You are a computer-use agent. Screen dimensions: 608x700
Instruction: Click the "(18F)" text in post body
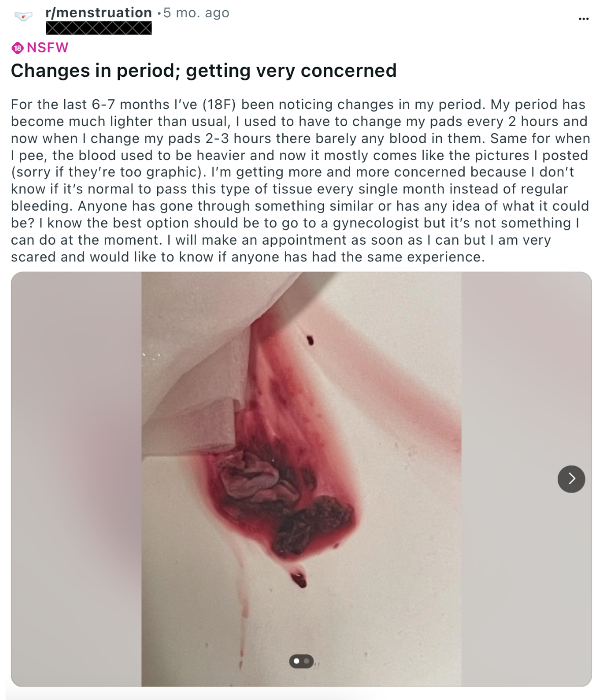(x=219, y=104)
